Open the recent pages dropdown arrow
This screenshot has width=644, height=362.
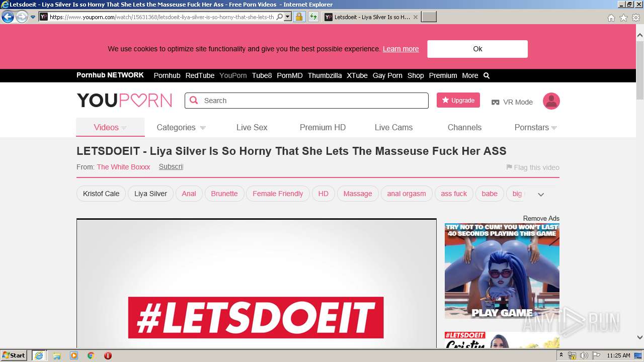(x=33, y=17)
